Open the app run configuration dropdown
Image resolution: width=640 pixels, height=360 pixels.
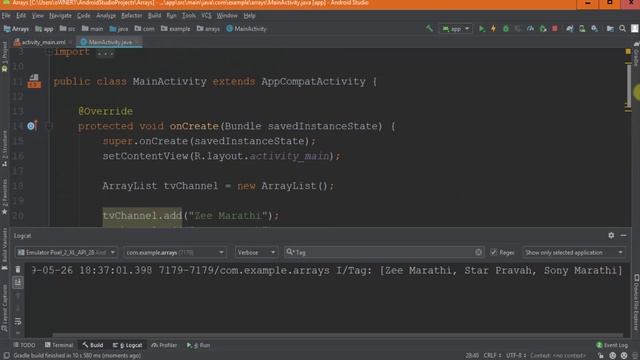pos(456,29)
